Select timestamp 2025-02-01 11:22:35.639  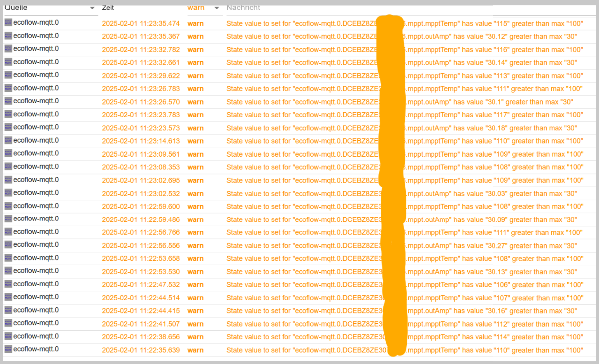point(141,350)
